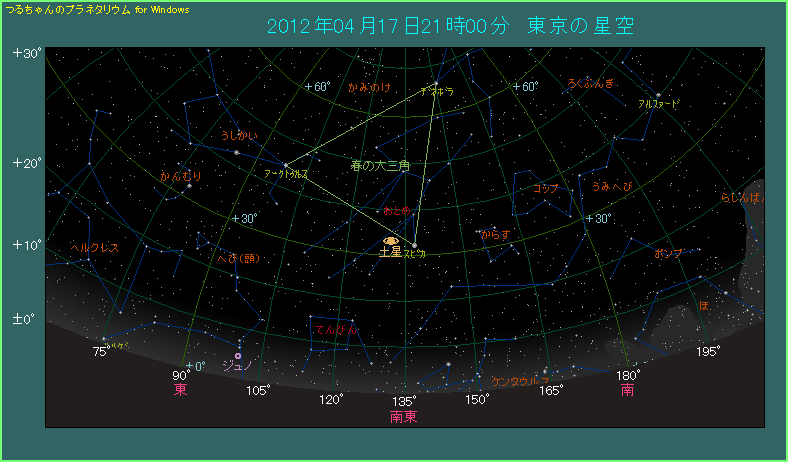Click the +30° altitude scale label
788x462 pixels.
tap(27, 54)
